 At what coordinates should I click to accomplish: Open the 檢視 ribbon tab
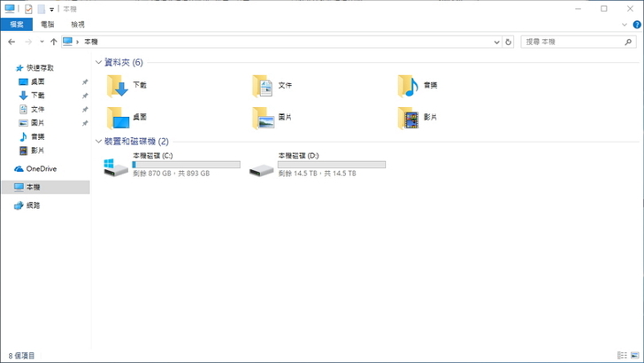point(78,24)
